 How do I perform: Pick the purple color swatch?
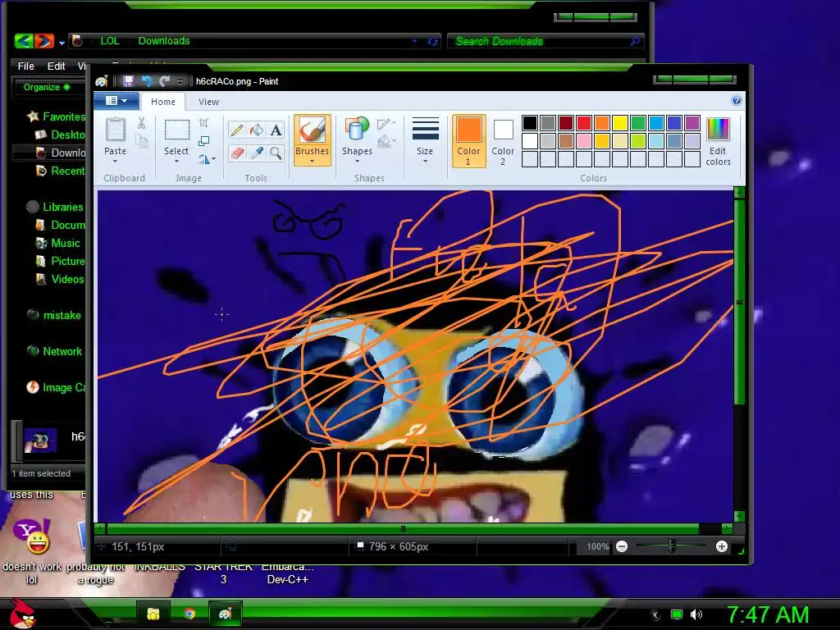click(x=692, y=123)
